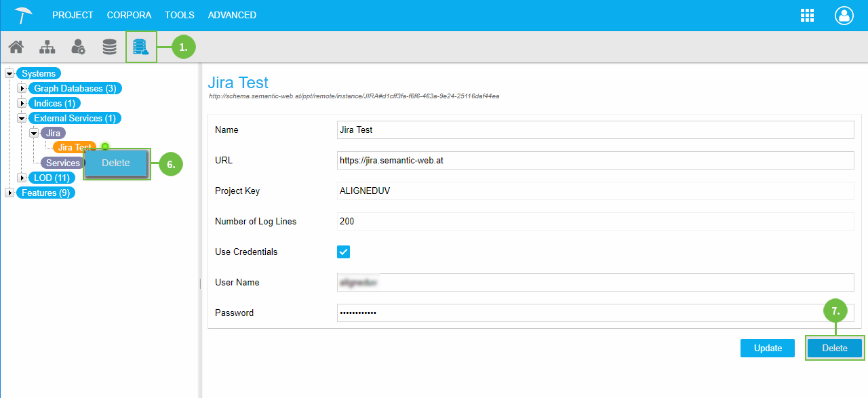
Task: Select the server cloud systems icon
Action: (140, 47)
